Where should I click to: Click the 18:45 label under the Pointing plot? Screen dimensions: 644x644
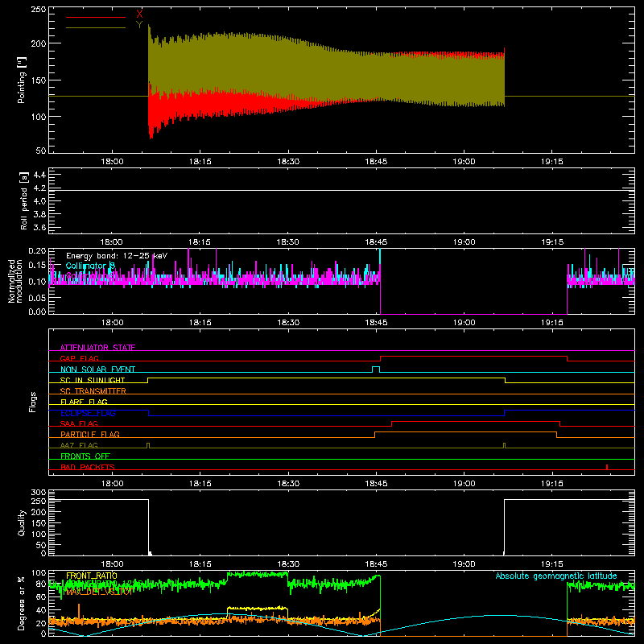[x=376, y=162]
